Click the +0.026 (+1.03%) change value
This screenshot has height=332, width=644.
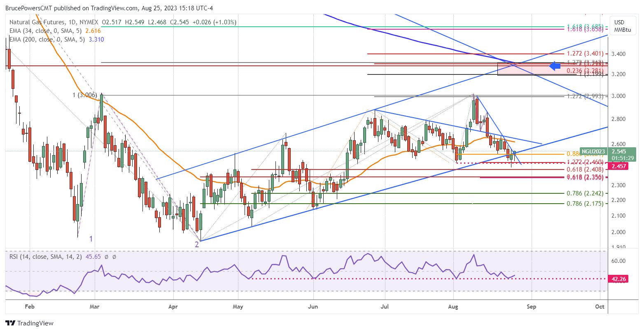(214, 22)
